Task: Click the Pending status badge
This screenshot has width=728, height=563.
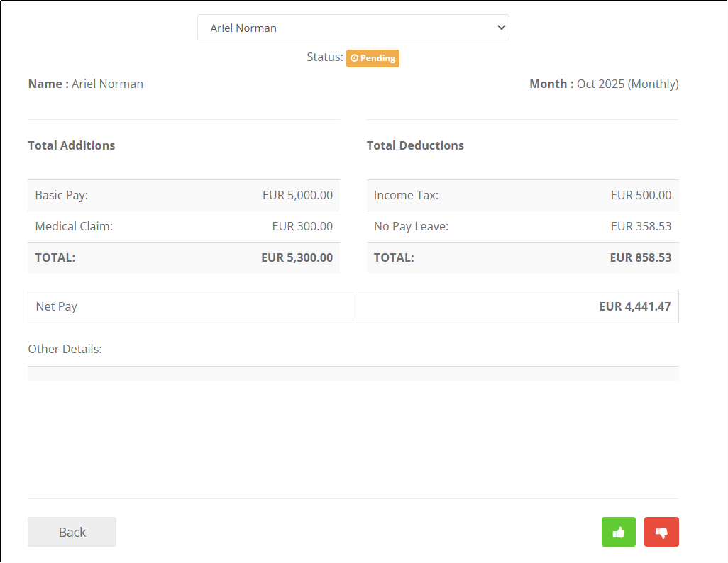Action: point(373,58)
